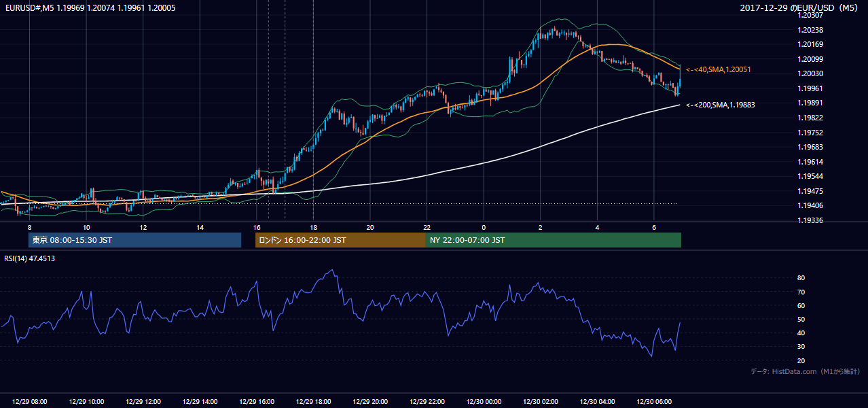The image size is (868, 408).
Task: Click price axis value 1.19961
Action: (810, 88)
